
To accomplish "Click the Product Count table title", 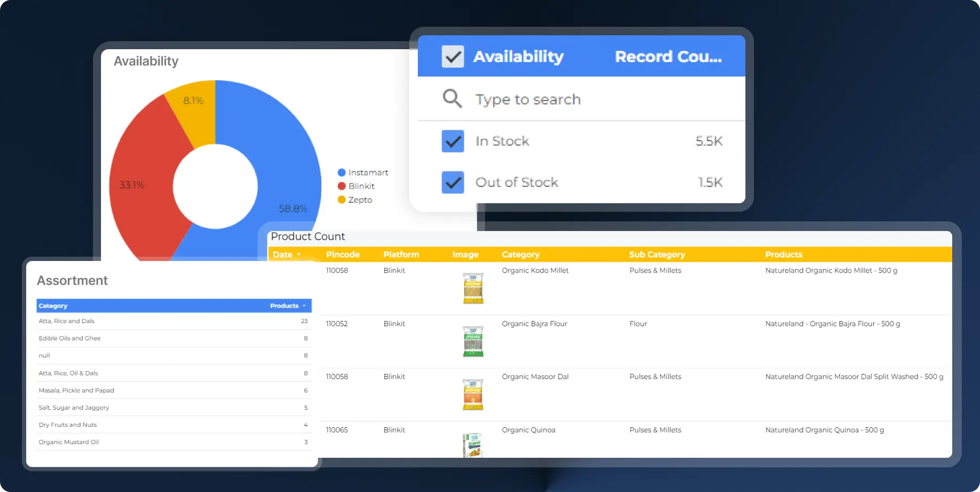I will 308,236.
